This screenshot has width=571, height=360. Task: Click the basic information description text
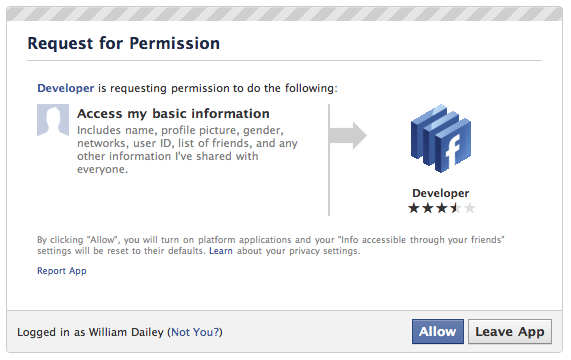tap(187, 150)
